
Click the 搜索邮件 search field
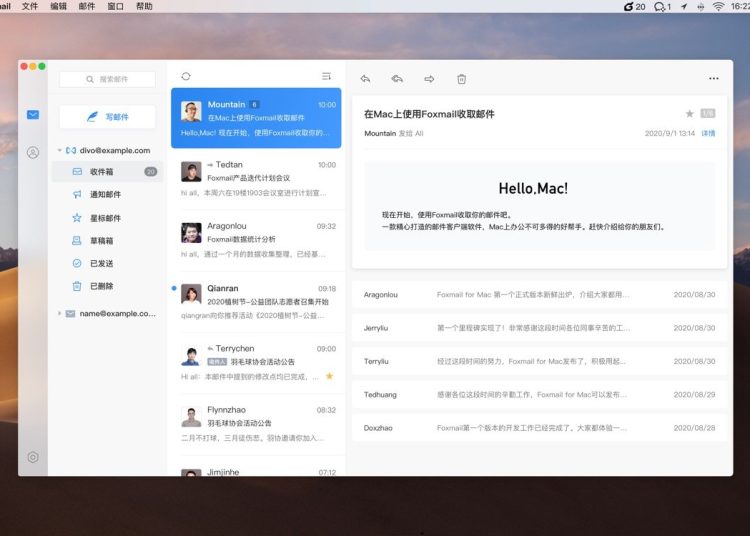pyautogui.click(x=108, y=79)
